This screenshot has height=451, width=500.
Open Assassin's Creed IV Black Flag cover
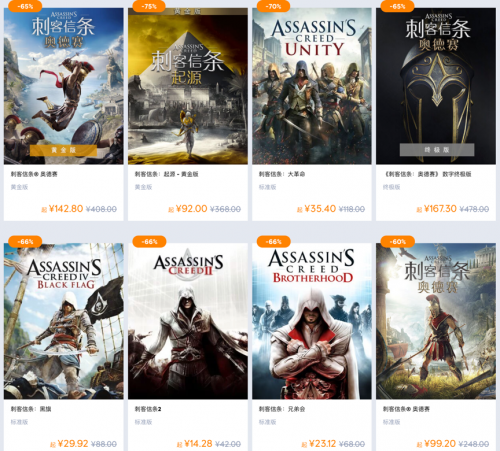click(64, 321)
